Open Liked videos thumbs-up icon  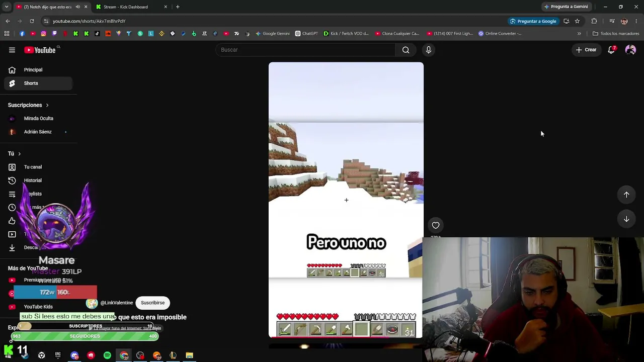click(12, 221)
